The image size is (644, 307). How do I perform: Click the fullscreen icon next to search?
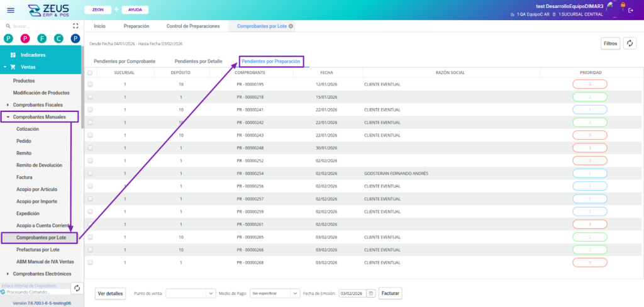(x=75, y=26)
